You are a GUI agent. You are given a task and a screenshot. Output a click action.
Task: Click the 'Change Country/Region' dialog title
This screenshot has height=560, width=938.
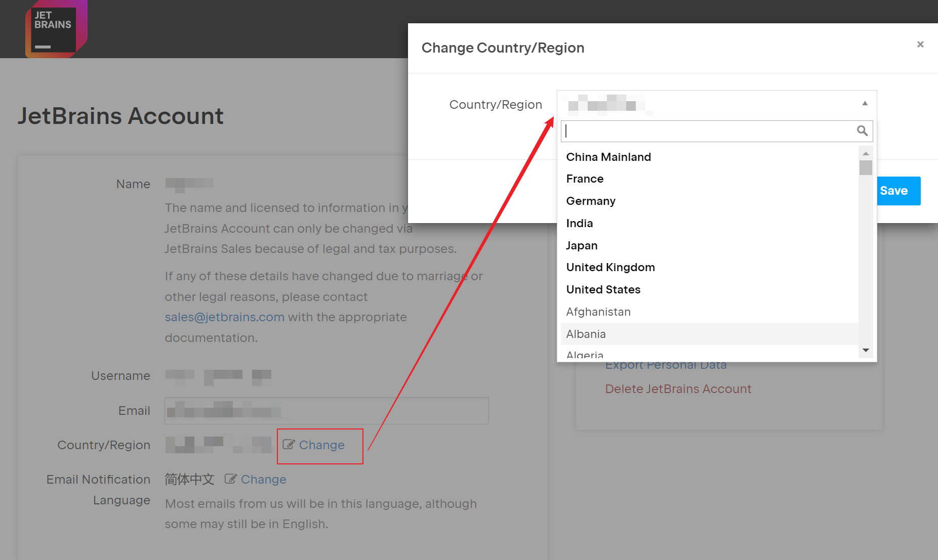[503, 48]
